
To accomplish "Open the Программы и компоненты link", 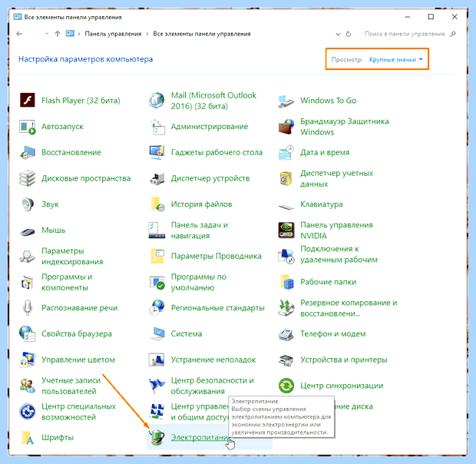I will click(67, 282).
